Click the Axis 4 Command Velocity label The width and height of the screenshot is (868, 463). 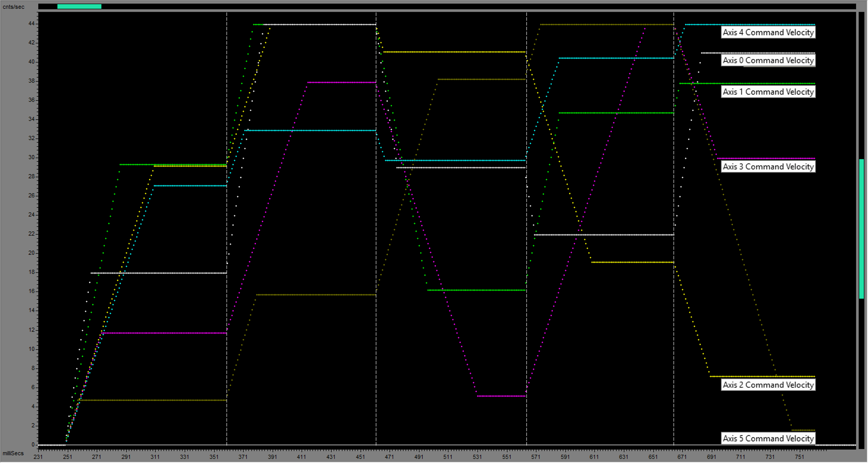(x=768, y=32)
